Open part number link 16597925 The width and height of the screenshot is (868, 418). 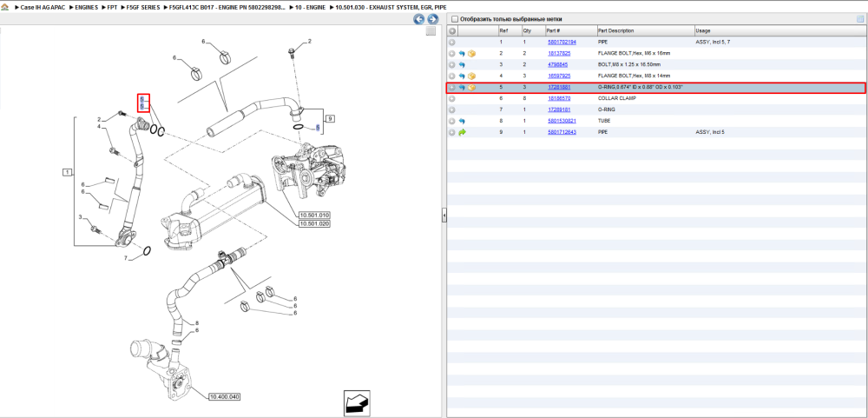tap(558, 76)
